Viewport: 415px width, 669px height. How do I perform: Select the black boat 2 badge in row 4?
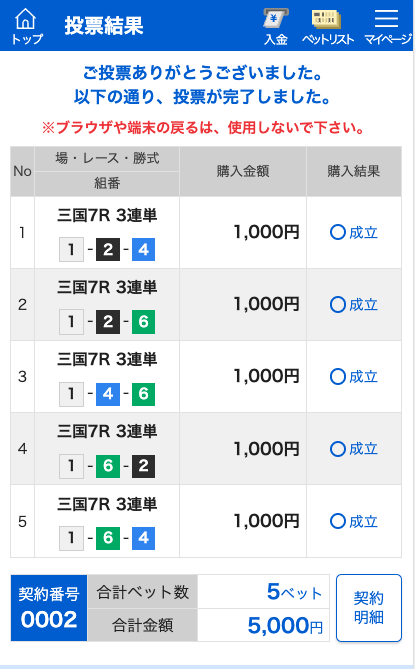pos(143,465)
